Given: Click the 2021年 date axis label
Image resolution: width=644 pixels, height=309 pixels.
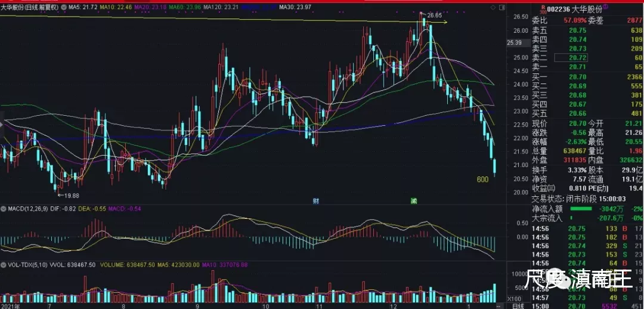Looking at the screenshot, I should pyautogui.click(x=11, y=306).
